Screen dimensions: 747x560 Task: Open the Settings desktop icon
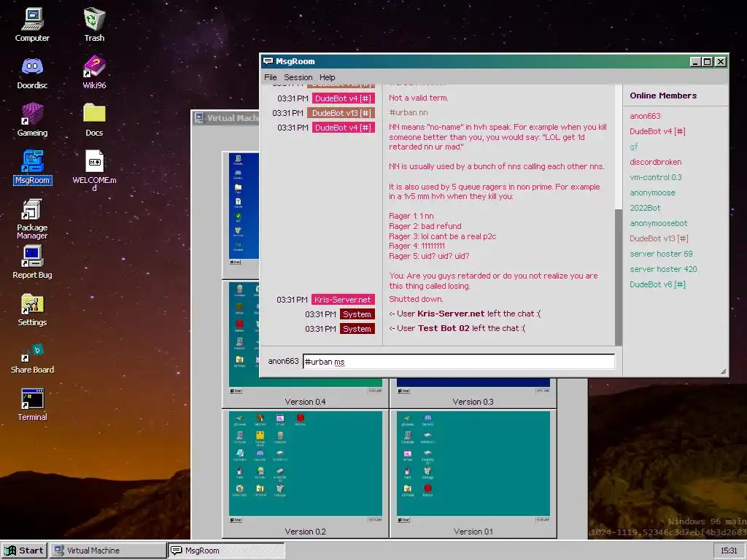coord(32,309)
